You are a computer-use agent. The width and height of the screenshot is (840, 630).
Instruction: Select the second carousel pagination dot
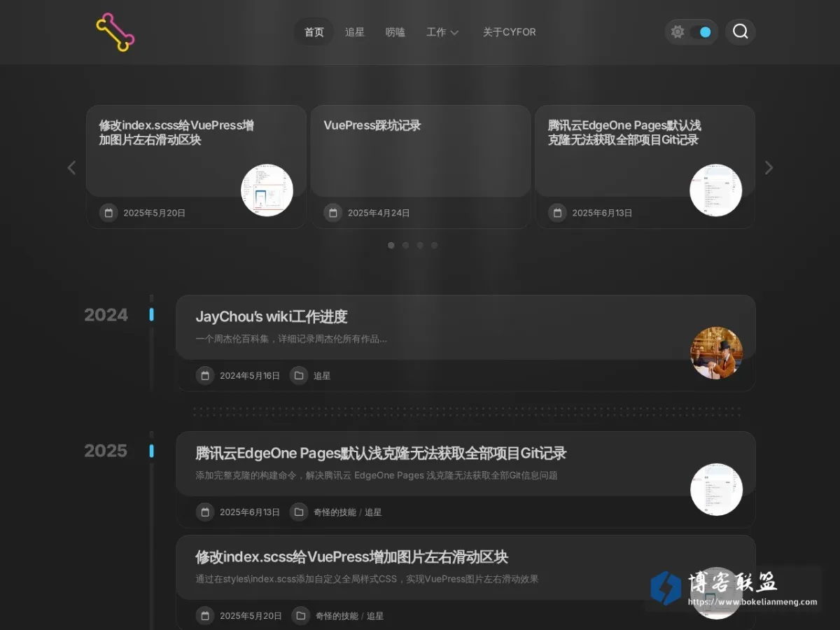405,245
